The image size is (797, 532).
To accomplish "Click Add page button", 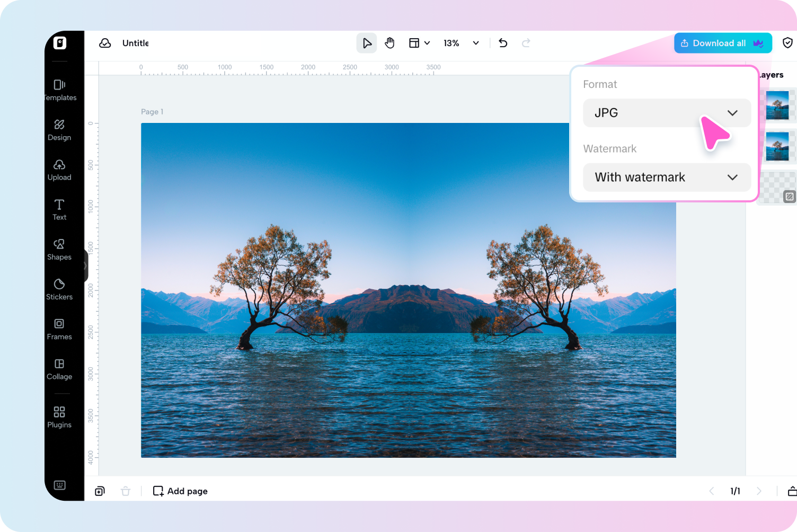I will pos(180,491).
